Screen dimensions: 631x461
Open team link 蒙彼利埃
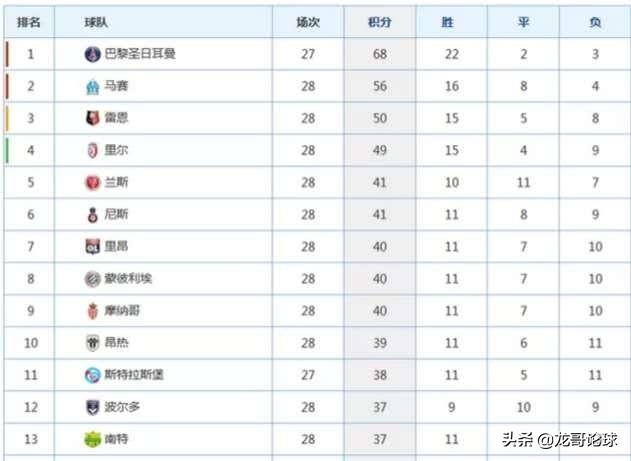(128, 278)
